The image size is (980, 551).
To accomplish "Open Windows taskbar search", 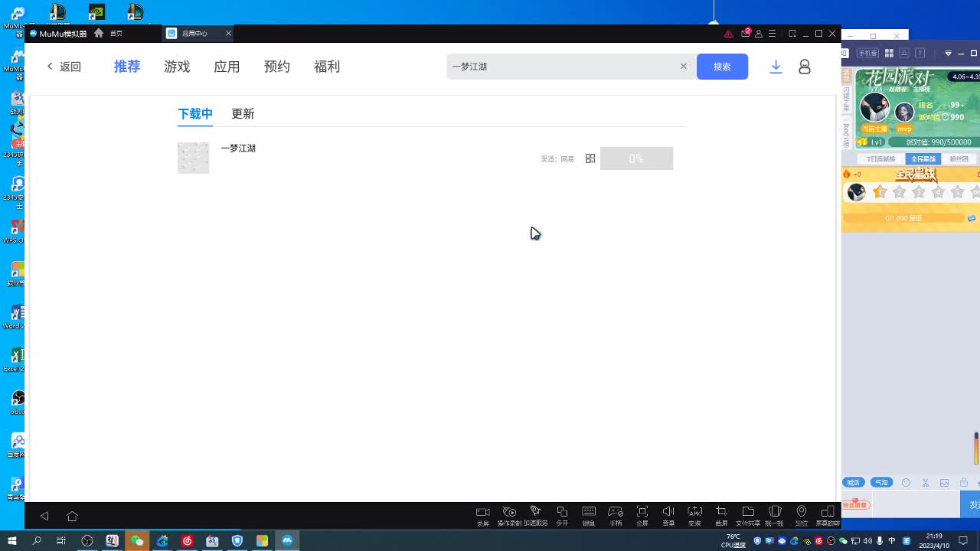I will (37, 541).
